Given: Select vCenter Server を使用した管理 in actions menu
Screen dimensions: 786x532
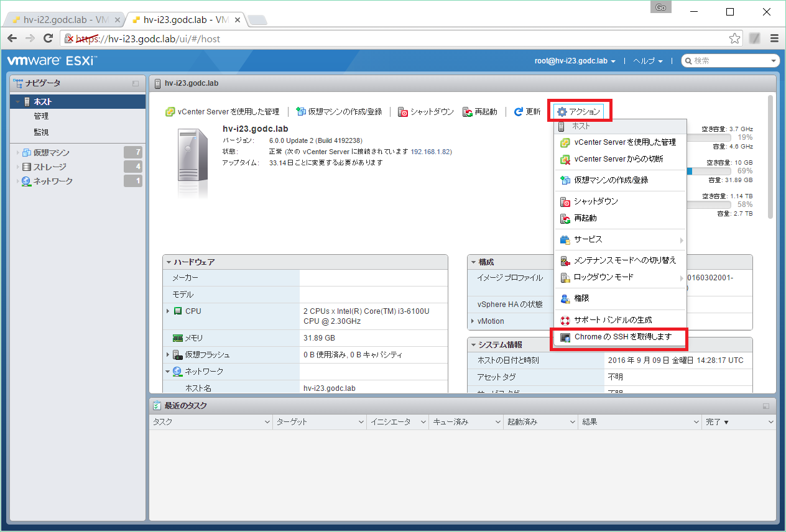Looking at the screenshot, I should click(620, 142).
